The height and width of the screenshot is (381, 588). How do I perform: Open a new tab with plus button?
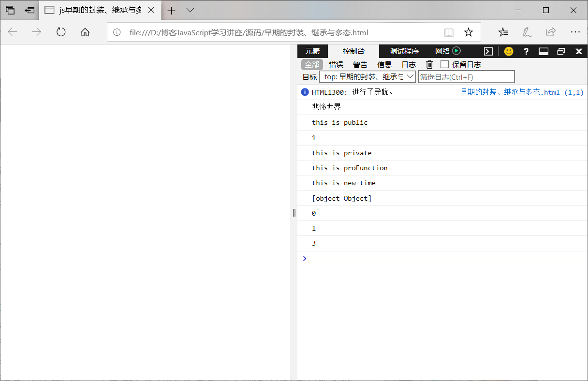171,10
